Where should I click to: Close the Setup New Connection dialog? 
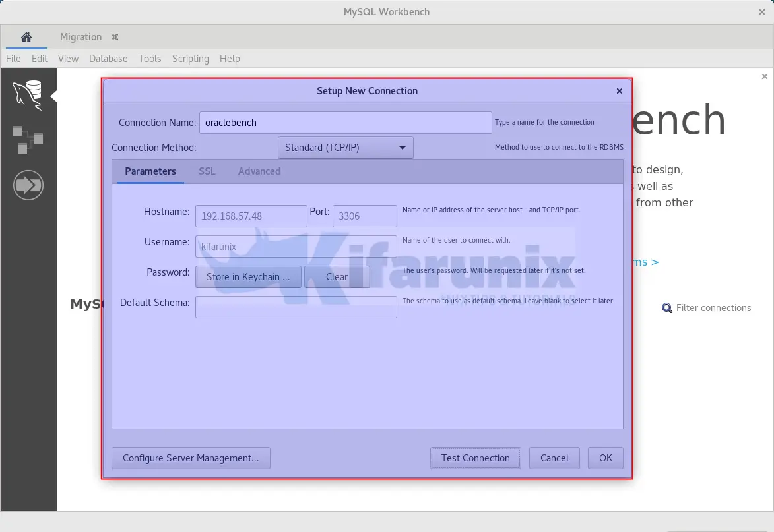point(619,91)
